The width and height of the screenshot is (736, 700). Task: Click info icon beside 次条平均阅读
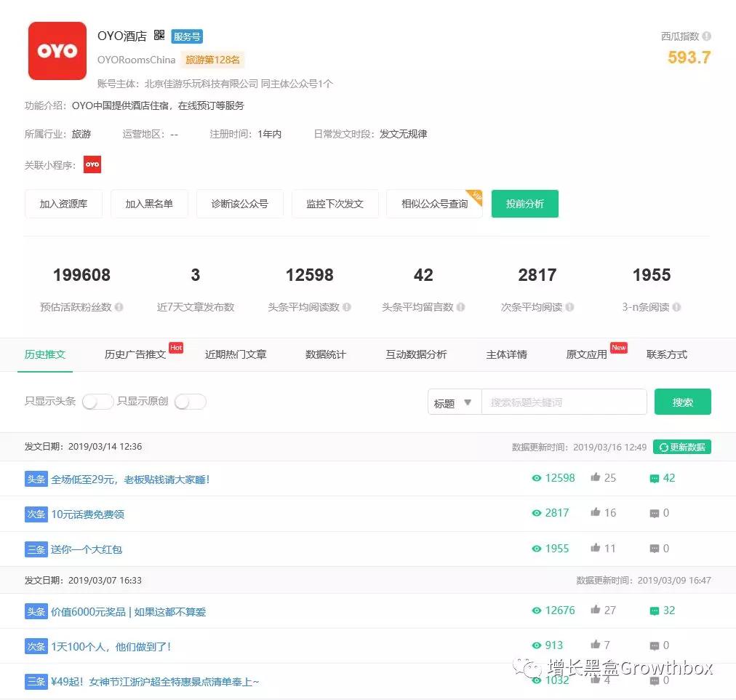pyautogui.click(x=569, y=307)
